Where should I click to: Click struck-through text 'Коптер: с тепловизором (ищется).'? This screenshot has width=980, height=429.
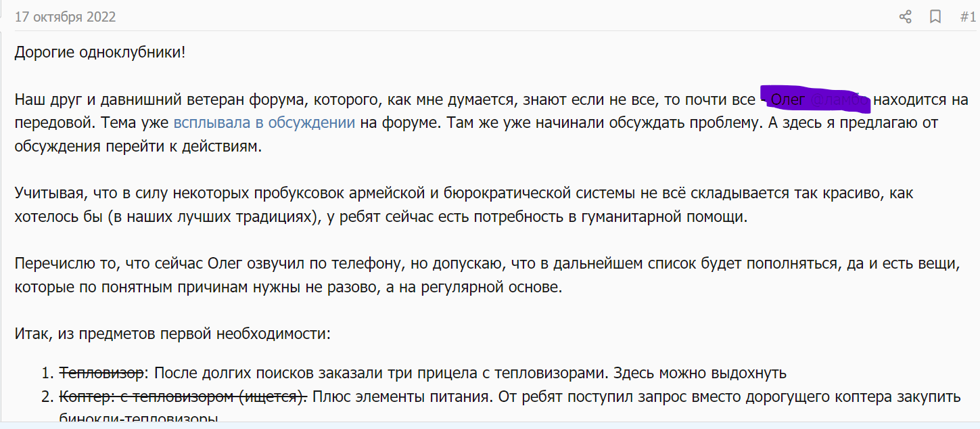pos(183,396)
